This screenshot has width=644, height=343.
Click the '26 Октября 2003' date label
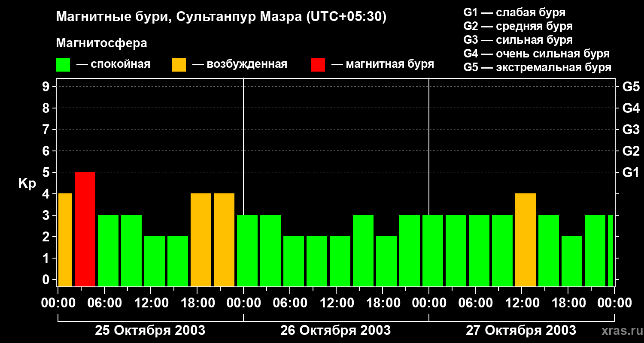pos(336,331)
